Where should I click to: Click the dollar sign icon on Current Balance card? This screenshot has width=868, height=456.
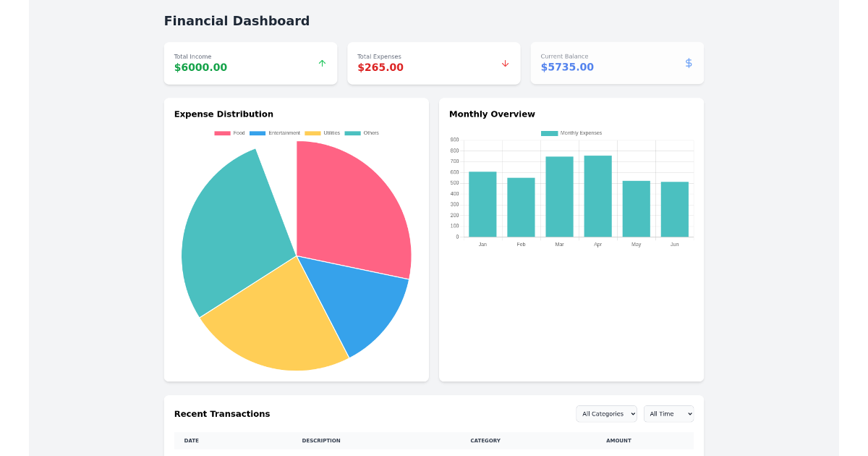688,63
